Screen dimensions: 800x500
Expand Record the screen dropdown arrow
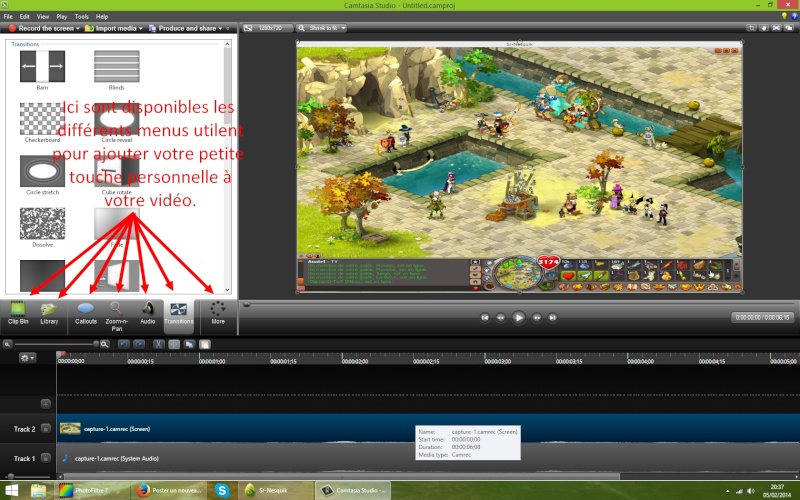78,29
